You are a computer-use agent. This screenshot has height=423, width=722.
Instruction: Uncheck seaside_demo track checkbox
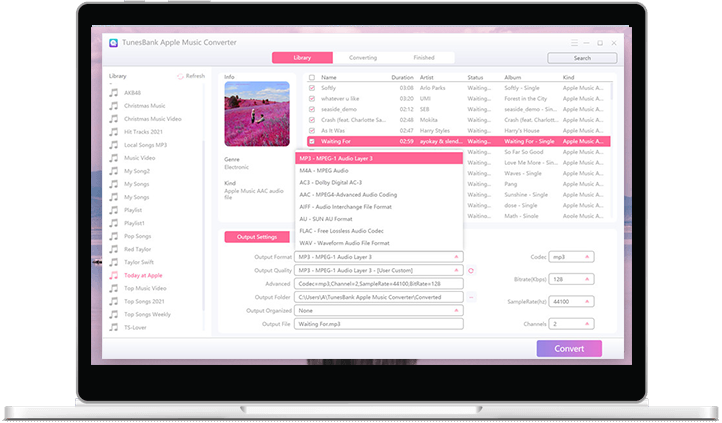pyautogui.click(x=312, y=110)
